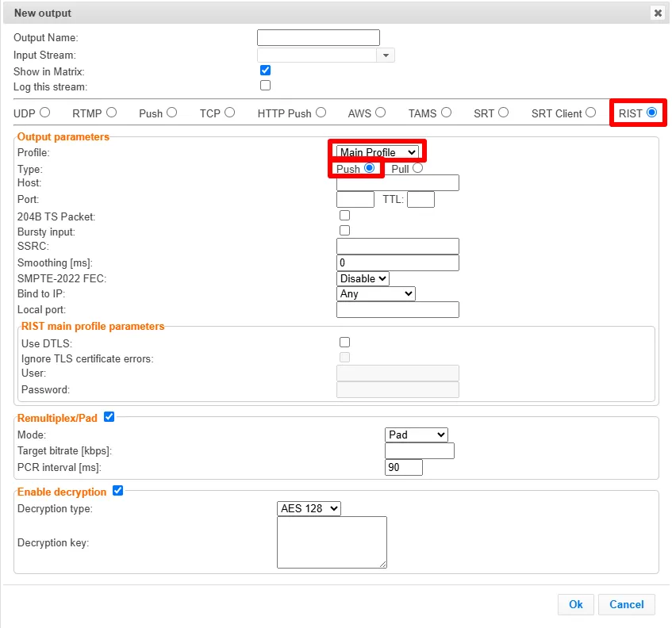The image size is (672, 628).
Task: Select the RIST output radio button
Action: tap(652, 113)
